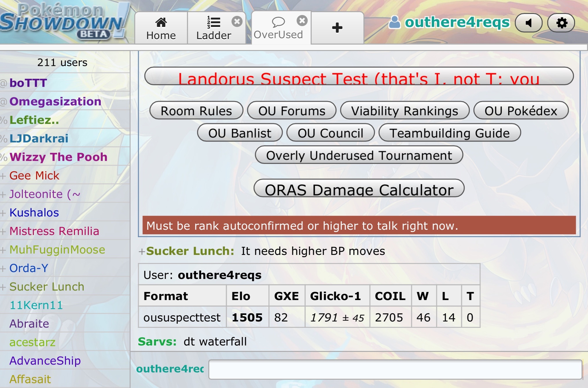This screenshot has width=588, height=388.
Task: Open the Teambuilding Guide
Action: [x=450, y=133]
